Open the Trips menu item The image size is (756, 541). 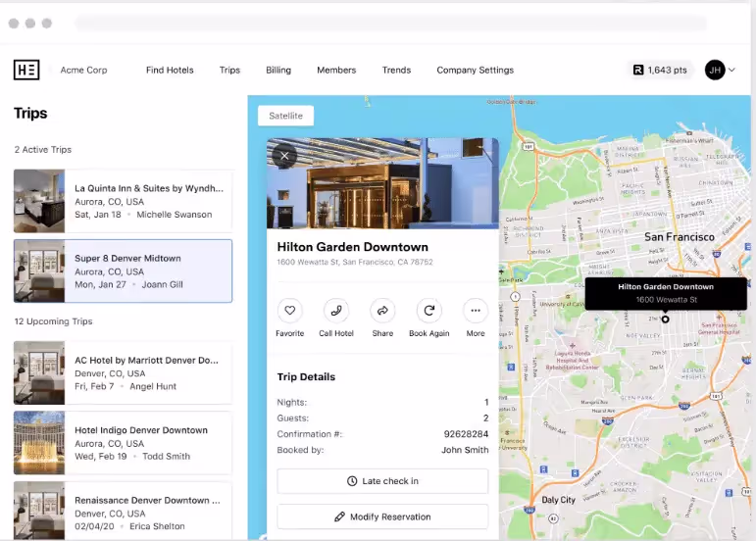coord(229,70)
